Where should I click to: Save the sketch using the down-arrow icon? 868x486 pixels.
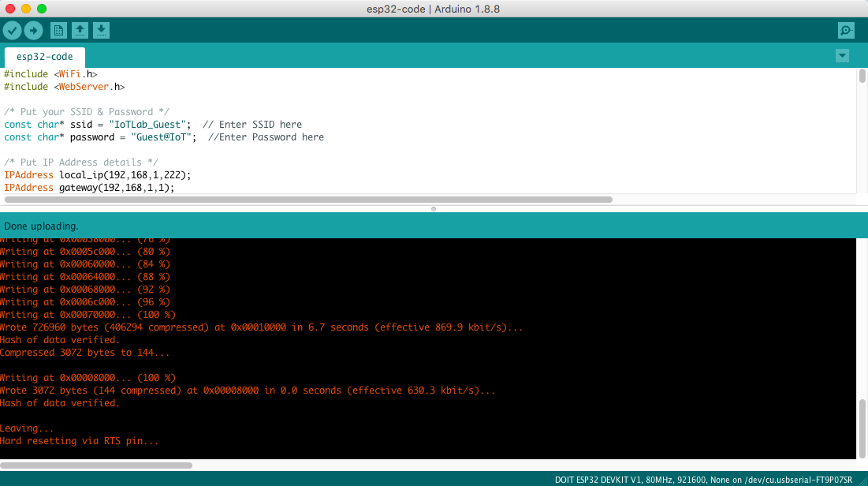(x=101, y=30)
